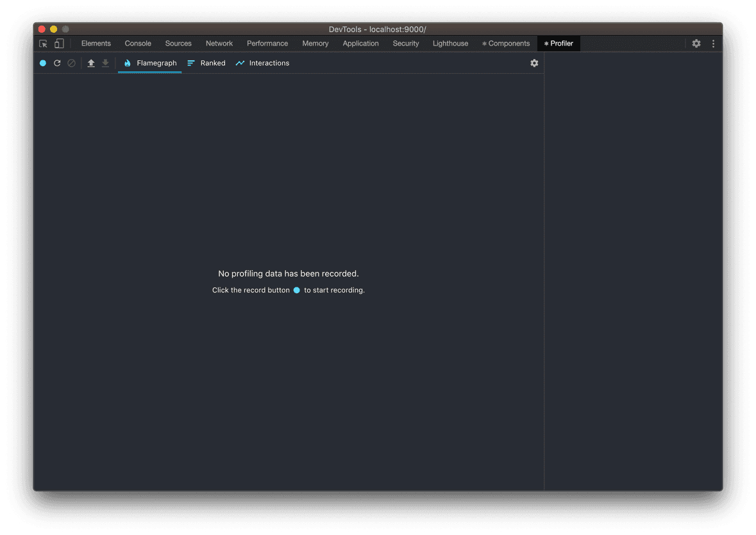Screen dimensions: 756x535
Task: Select the inspect element cursor tool
Action: pyautogui.click(x=42, y=43)
